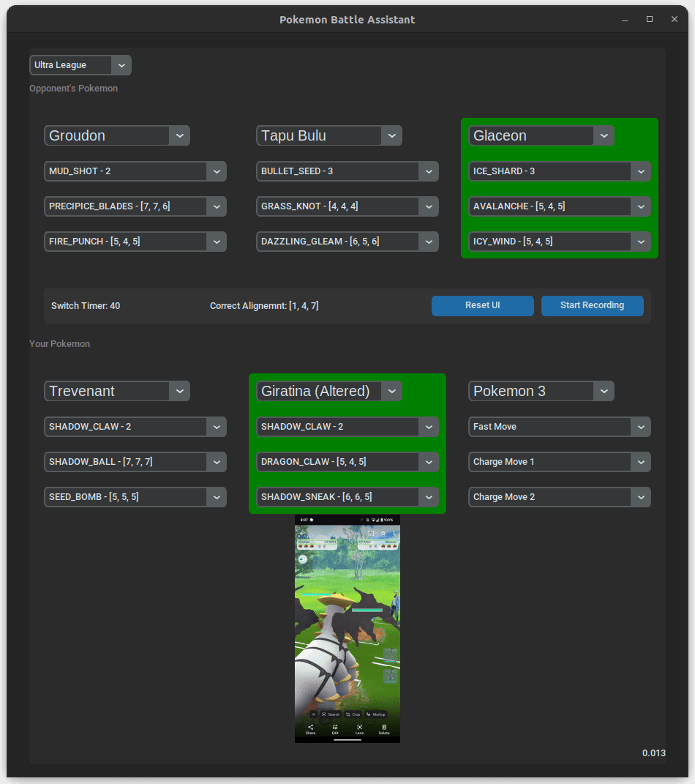Open the ICE_SHARD - 3 fast move dropdown
Screen dimensions: 695x784
(x=560, y=171)
